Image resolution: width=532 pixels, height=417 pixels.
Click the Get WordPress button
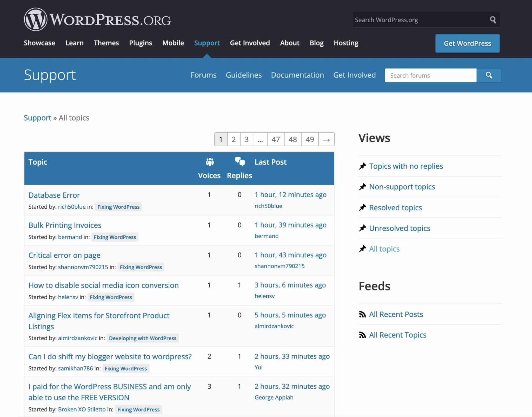tap(467, 43)
